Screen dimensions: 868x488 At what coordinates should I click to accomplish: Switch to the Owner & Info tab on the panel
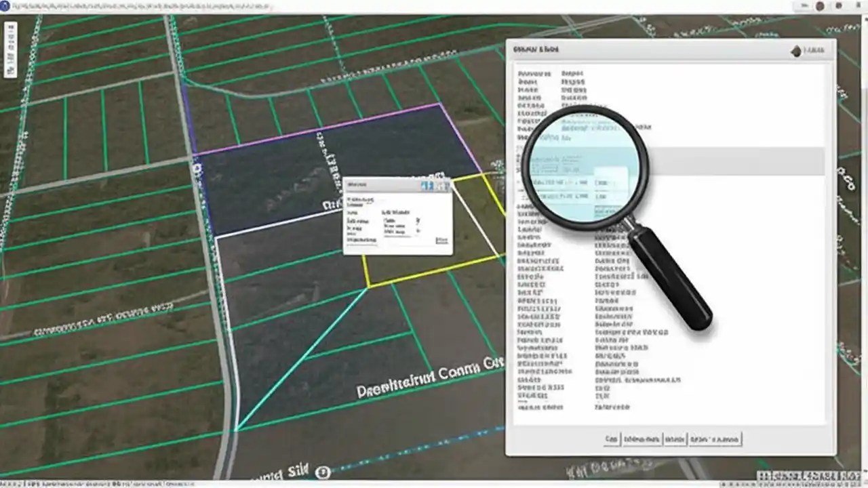point(536,49)
